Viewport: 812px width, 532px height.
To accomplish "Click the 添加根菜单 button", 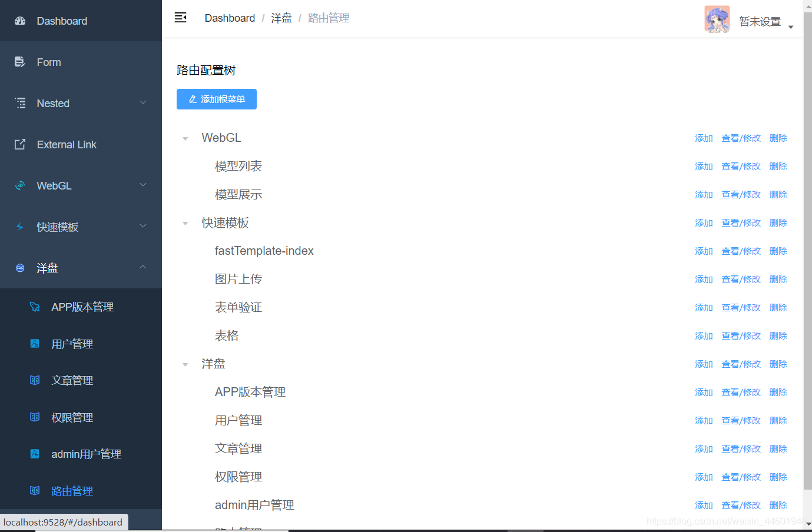I will [216, 99].
